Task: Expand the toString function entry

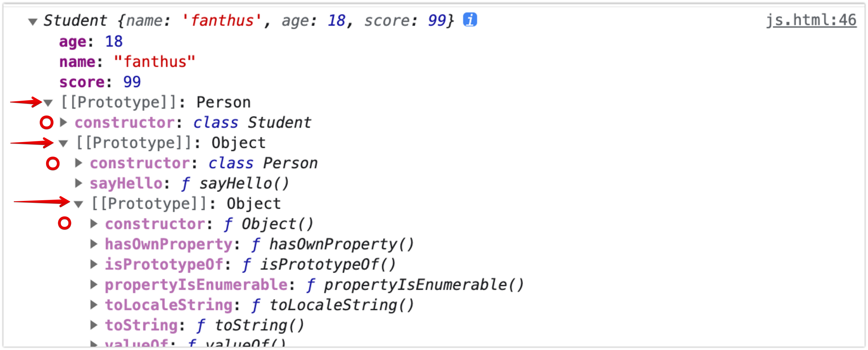Action: (94, 325)
